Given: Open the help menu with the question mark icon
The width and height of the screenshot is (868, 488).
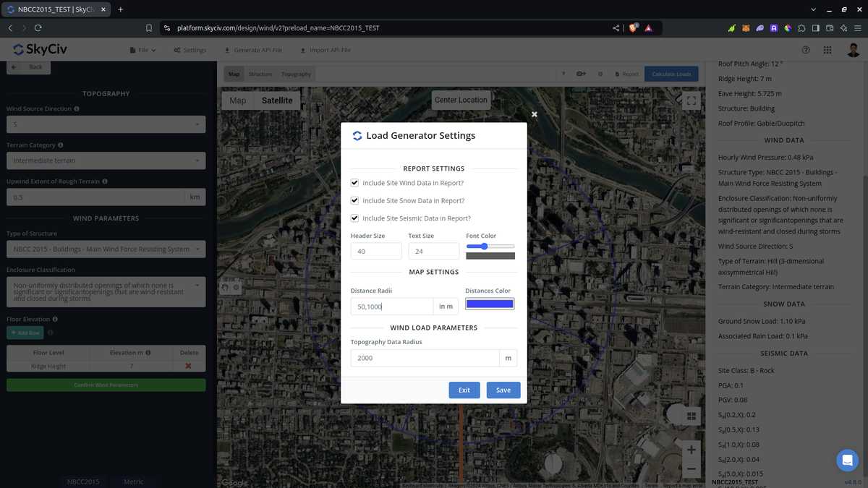Looking at the screenshot, I should [x=805, y=50].
